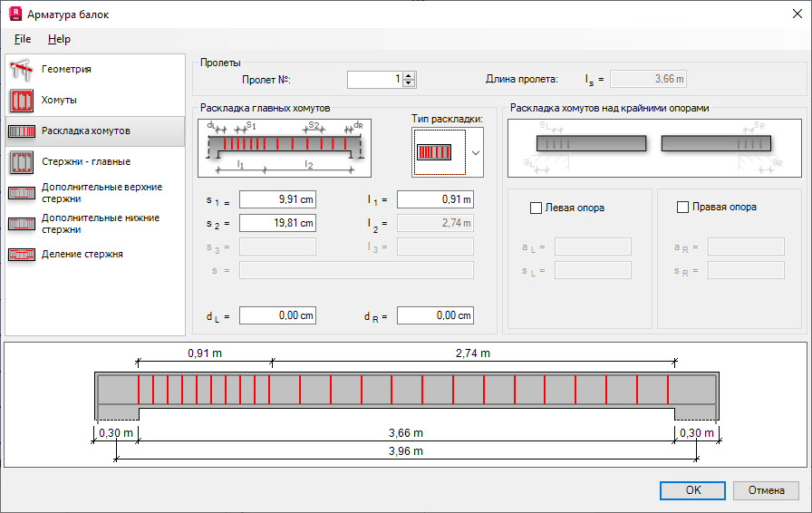The image size is (812, 513).
Task: Click the 0,91 m dimension in preview
Action: [x=205, y=353]
